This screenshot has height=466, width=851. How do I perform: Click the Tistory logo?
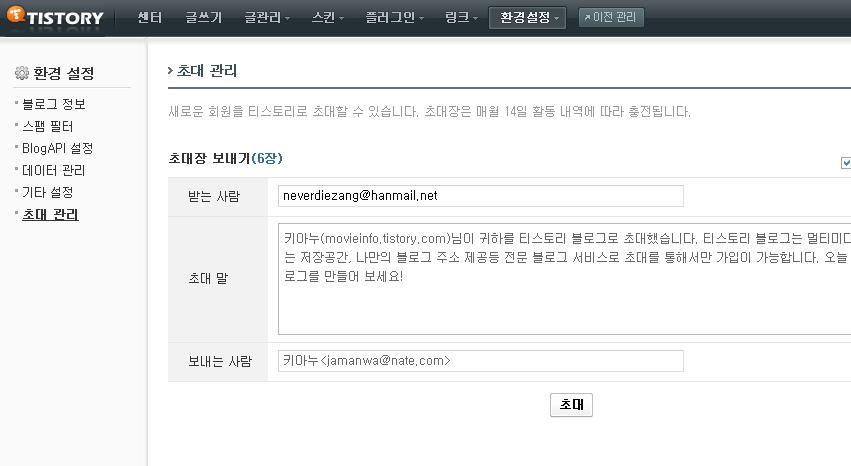point(55,16)
